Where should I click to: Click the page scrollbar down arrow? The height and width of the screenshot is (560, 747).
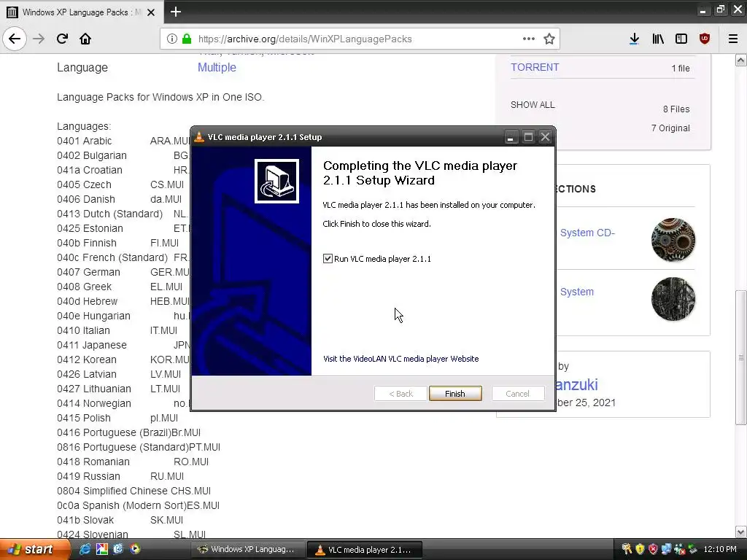click(741, 532)
